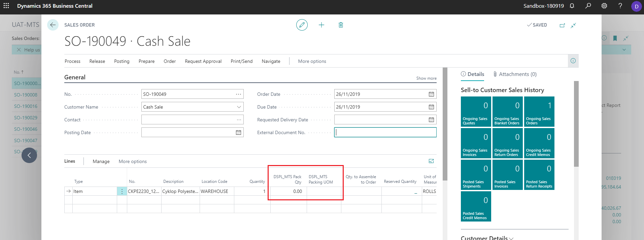Click the edit pencil icon

tap(302, 25)
